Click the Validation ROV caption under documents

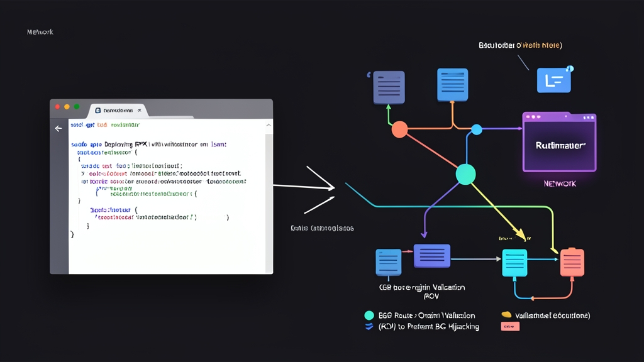pyautogui.click(x=422, y=292)
